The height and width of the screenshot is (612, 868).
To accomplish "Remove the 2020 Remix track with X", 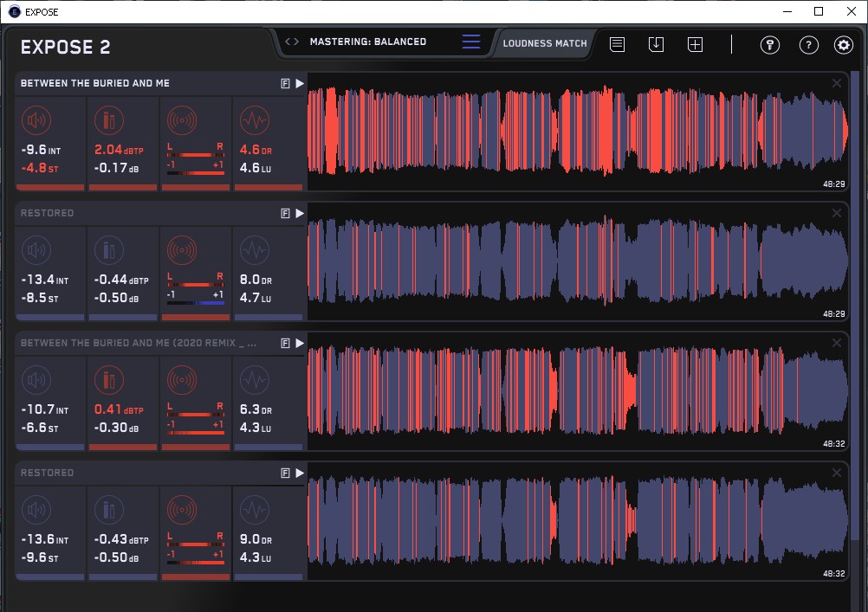I will pos(836,343).
